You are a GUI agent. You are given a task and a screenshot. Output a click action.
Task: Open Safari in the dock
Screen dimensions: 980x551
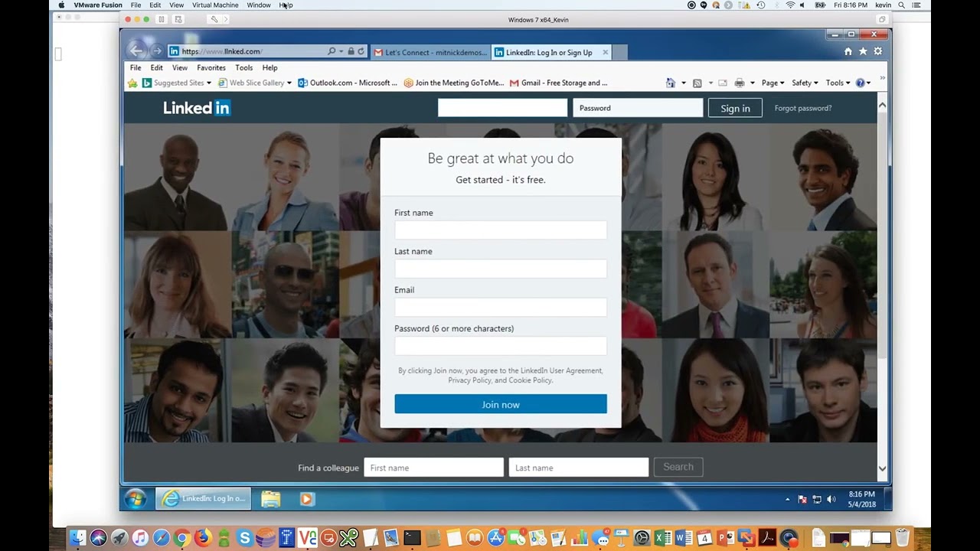pyautogui.click(x=161, y=538)
